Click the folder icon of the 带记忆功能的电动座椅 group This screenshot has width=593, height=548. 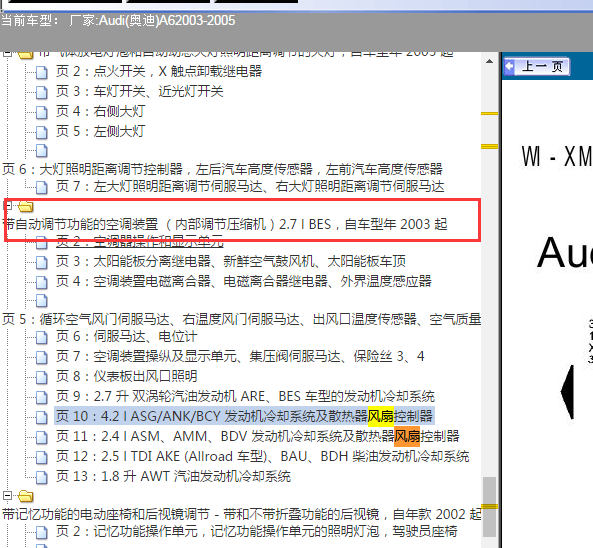(x=26, y=496)
